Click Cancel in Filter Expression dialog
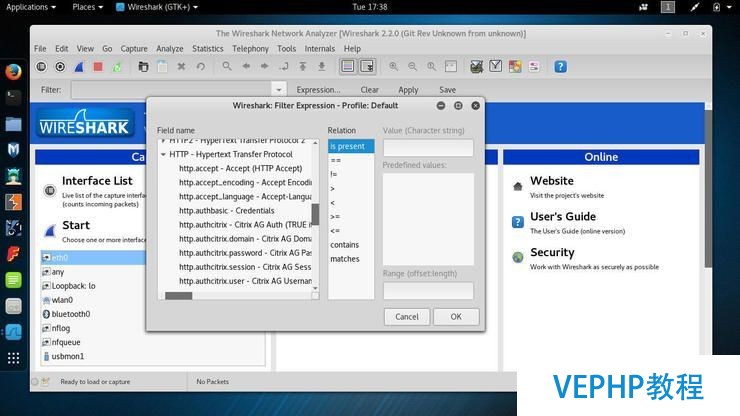 click(x=407, y=316)
